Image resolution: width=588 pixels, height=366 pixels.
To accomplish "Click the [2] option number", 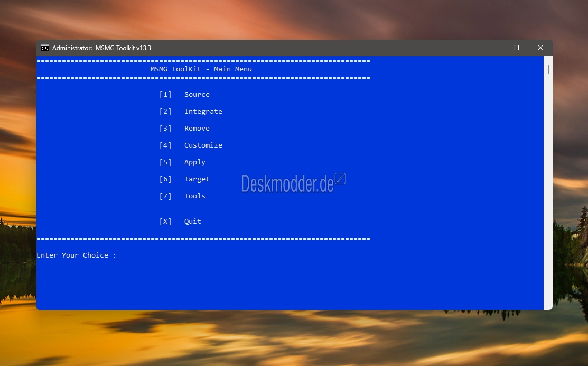I will 165,112.
